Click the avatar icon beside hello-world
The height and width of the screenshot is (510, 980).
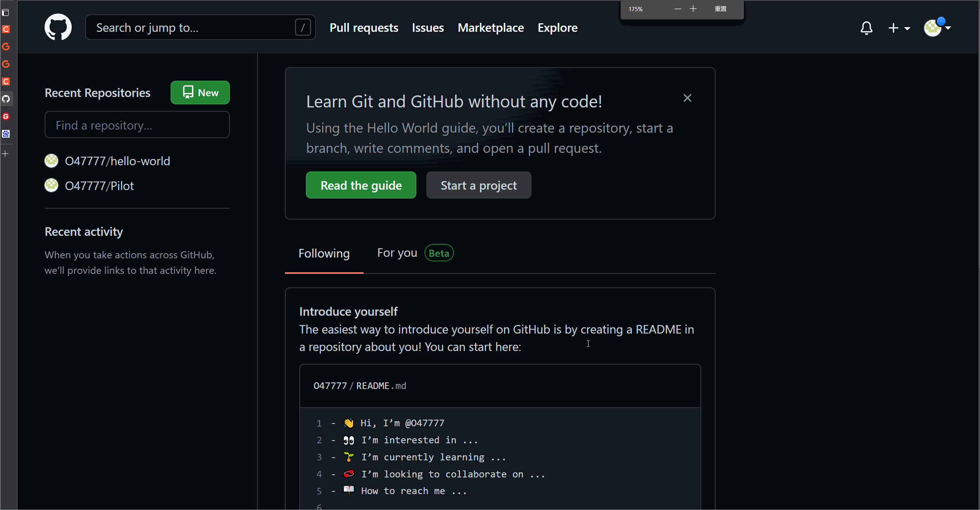coord(52,161)
